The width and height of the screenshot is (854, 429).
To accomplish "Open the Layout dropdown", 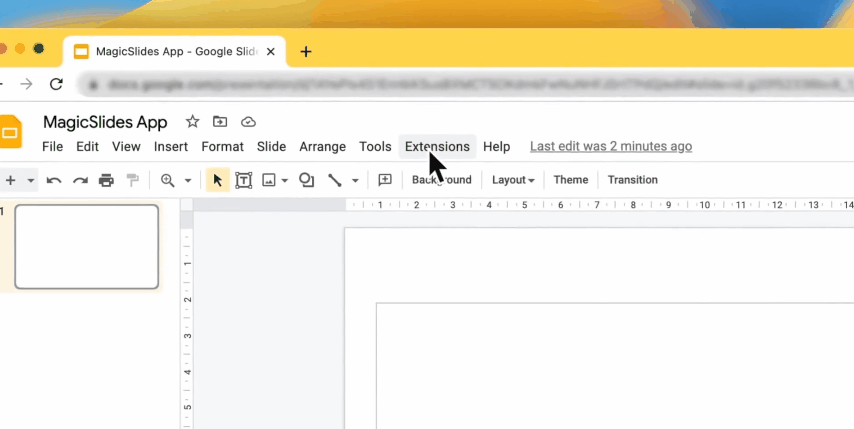I will pos(513,180).
